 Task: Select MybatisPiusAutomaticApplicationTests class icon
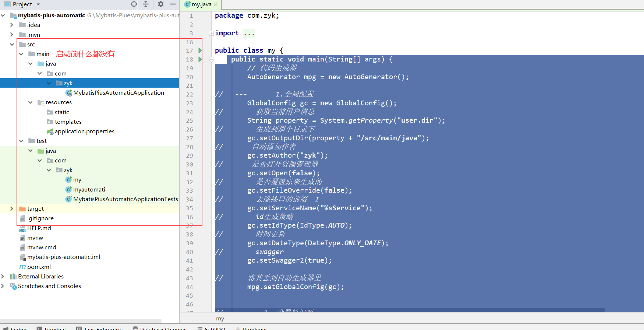[68, 199]
